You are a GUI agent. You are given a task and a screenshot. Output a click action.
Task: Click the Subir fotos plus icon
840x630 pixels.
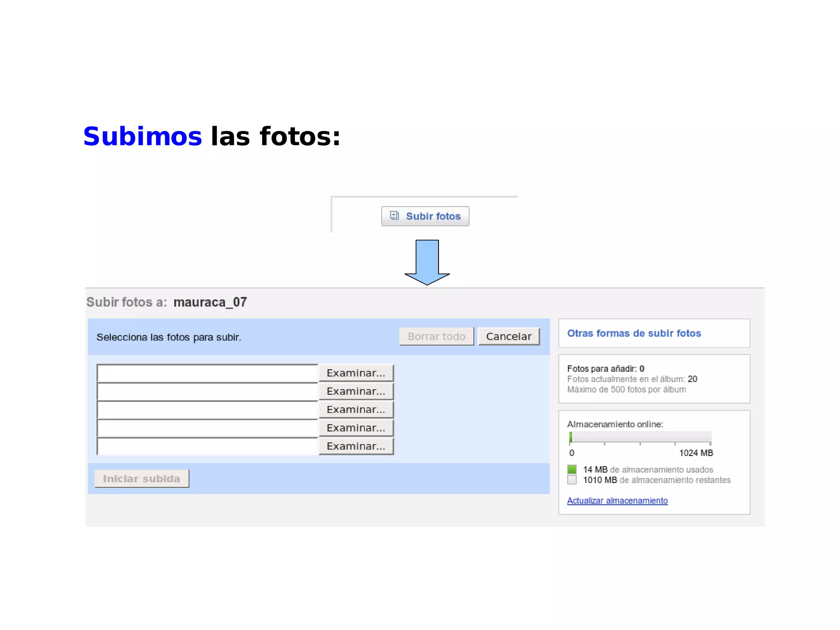click(394, 215)
